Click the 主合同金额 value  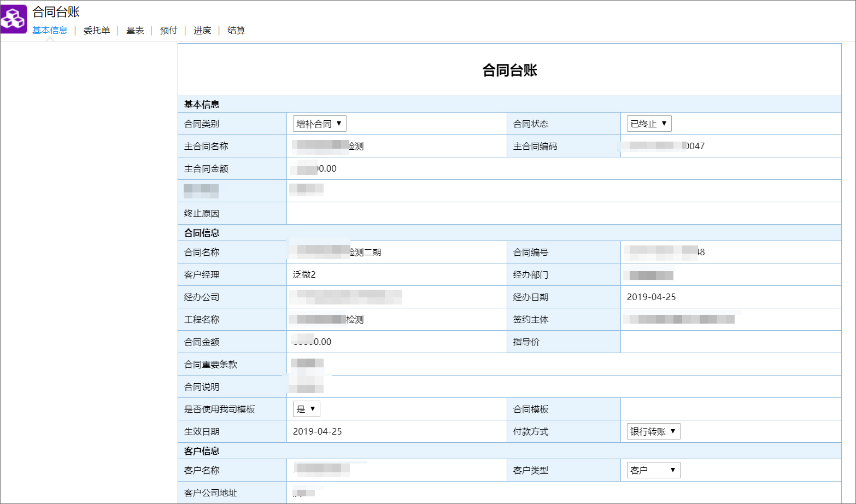[314, 168]
